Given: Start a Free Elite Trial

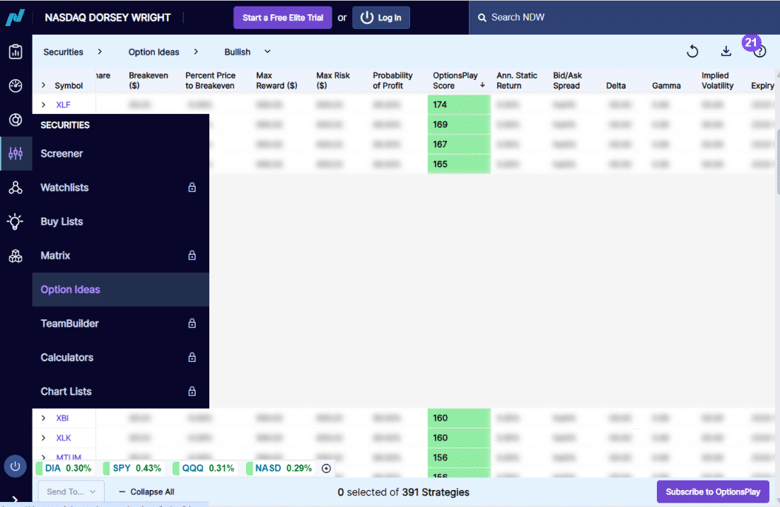Looking at the screenshot, I should [283, 17].
